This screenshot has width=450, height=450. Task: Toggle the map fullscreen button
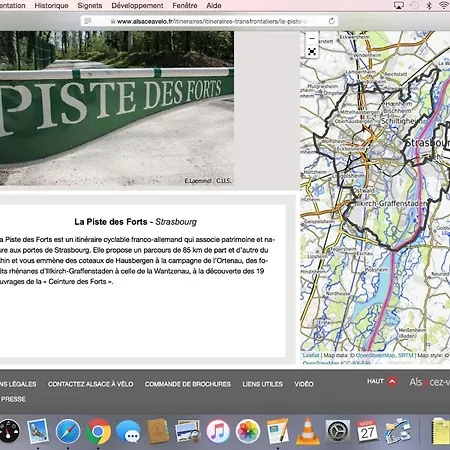coord(312,52)
